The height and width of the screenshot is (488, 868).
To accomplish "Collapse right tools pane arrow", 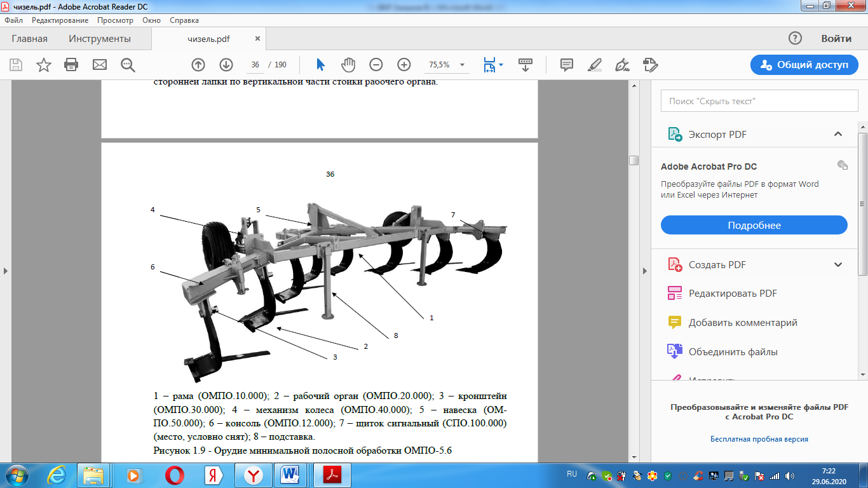I will click(646, 271).
